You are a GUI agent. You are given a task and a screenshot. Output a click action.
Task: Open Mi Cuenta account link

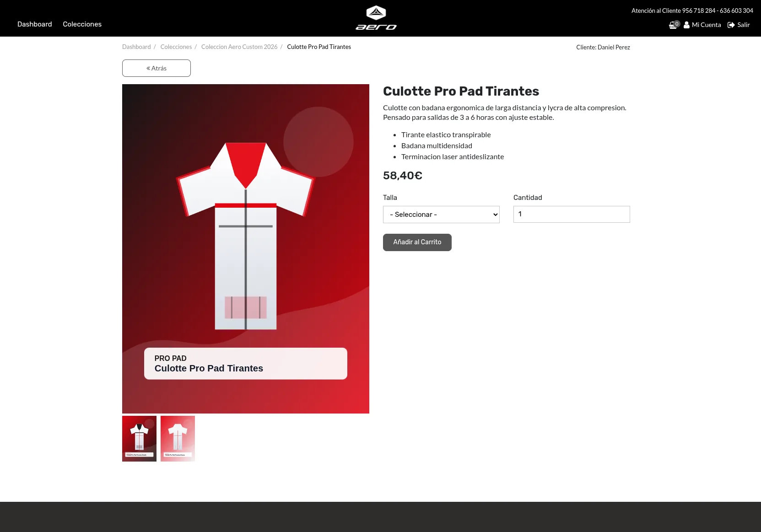(x=702, y=25)
